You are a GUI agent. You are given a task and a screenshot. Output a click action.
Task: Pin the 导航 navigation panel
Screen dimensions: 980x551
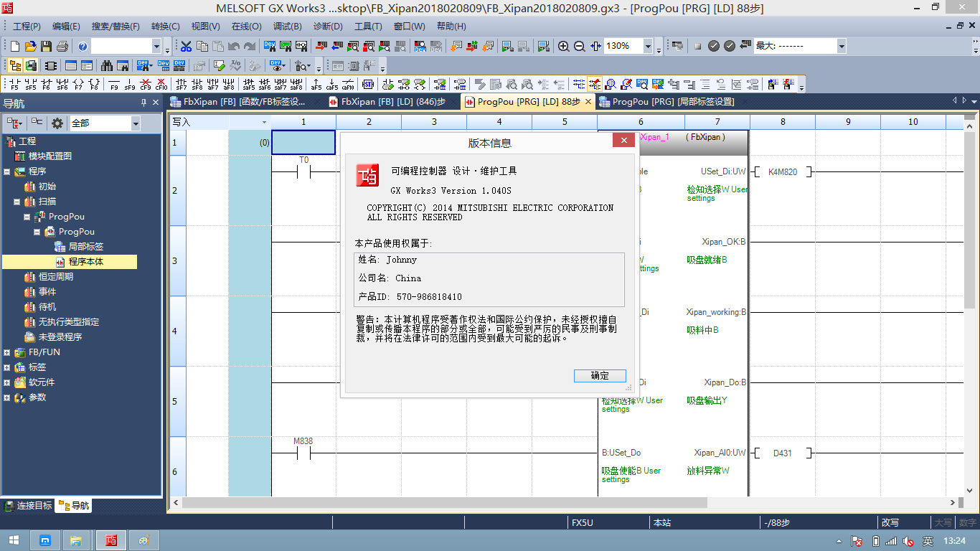tap(143, 104)
